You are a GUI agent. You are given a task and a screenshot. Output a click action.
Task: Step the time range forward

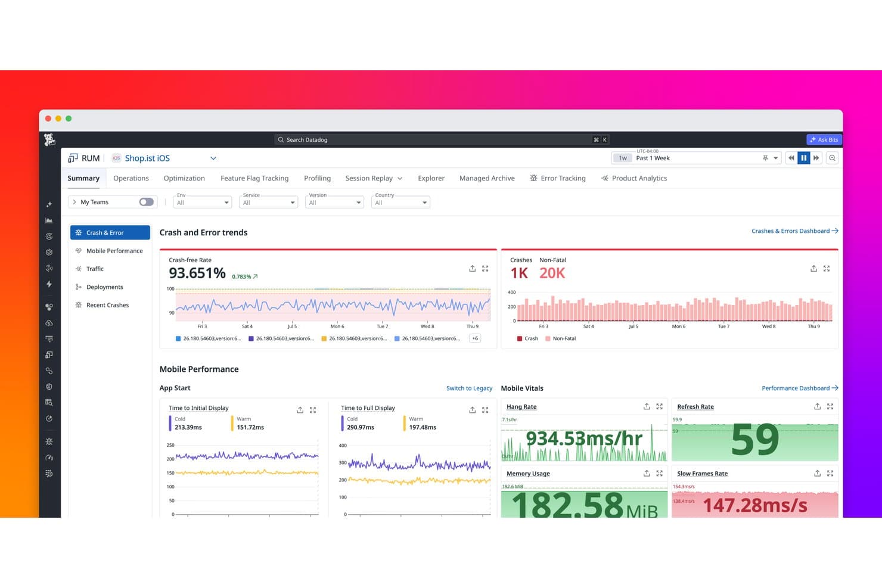(816, 158)
